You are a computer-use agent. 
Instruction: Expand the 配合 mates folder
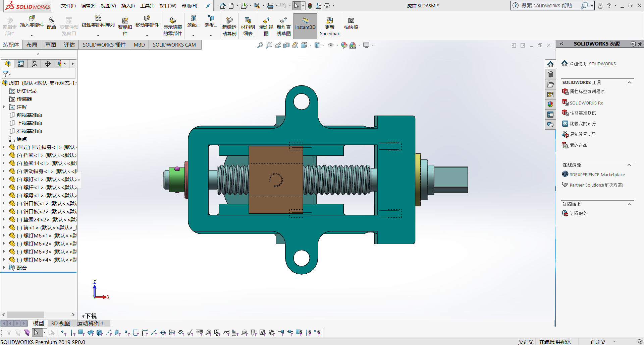coord(4,268)
